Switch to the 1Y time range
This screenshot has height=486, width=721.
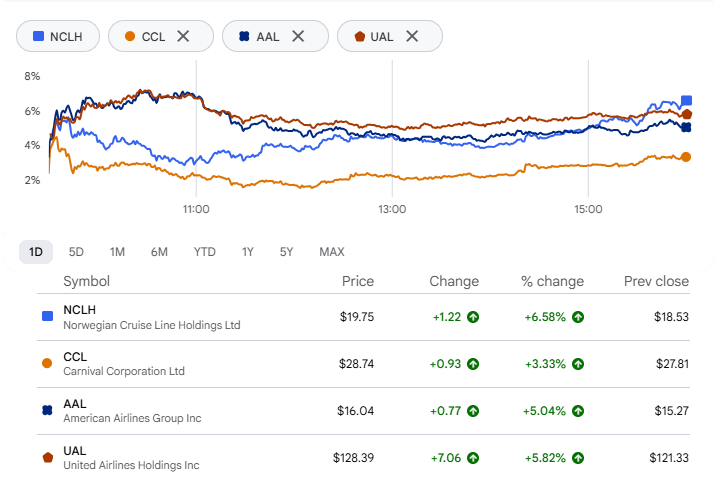pos(248,252)
